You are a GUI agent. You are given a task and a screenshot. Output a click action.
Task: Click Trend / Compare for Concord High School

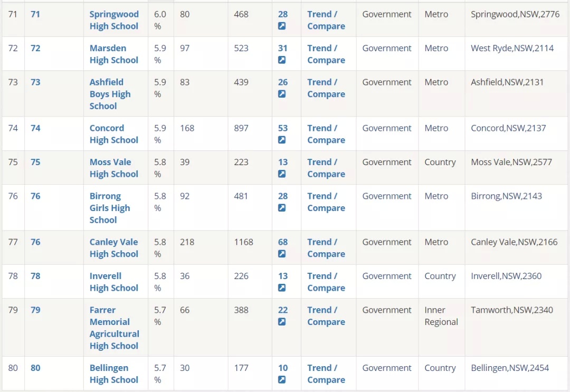coord(326,134)
